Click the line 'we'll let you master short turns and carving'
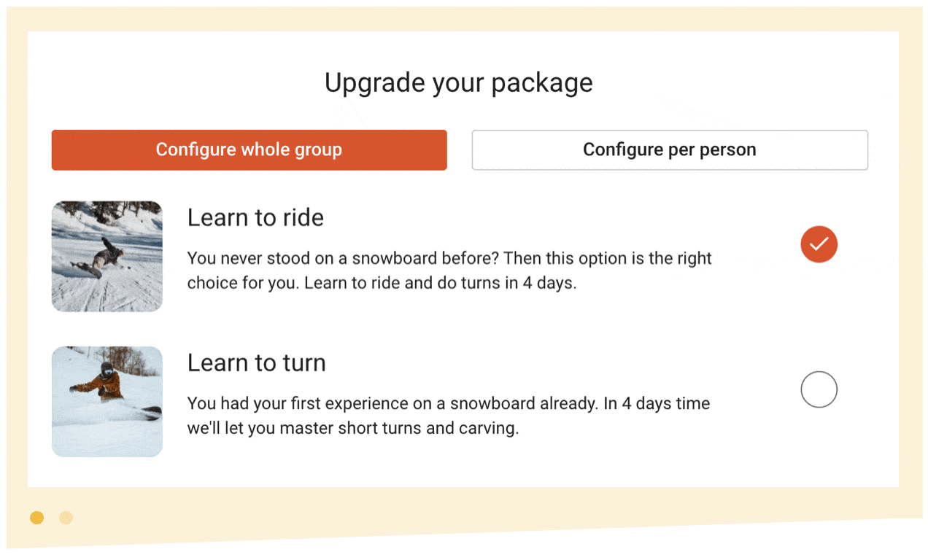This screenshot has height=560, width=928. tap(353, 428)
